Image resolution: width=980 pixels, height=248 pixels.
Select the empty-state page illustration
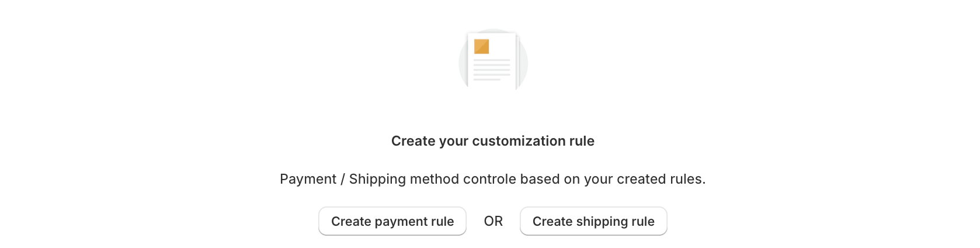click(x=494, y=61)
